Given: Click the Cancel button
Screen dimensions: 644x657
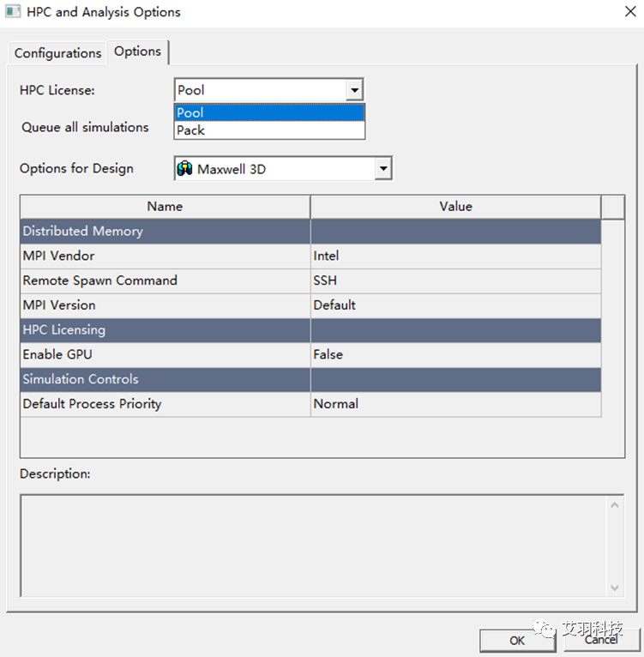Looking at the screenshot, I should coord(601,640).
